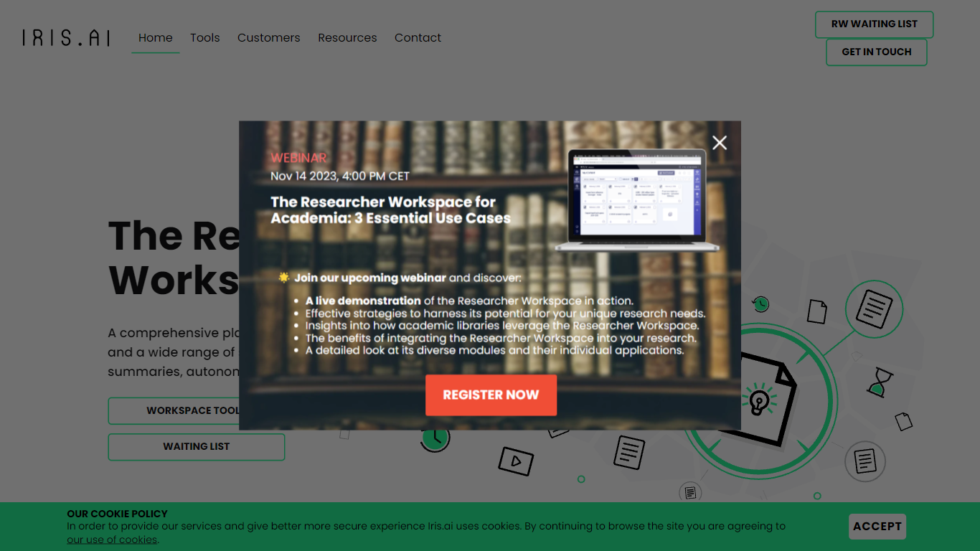Image resolution: width=980 pixels, height=551 pixels.
Task: Go to the Customers page
Action: coord(269,38)
